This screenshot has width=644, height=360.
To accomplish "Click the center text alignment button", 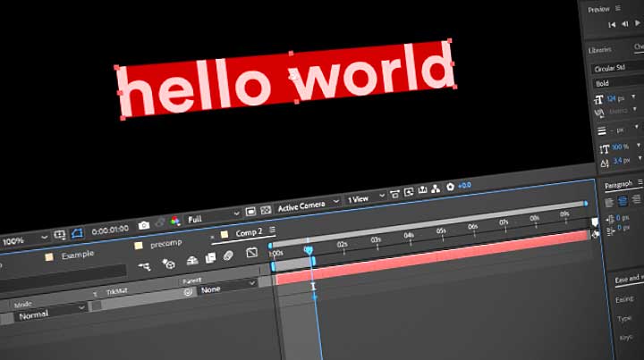I will tap(623, 200).
